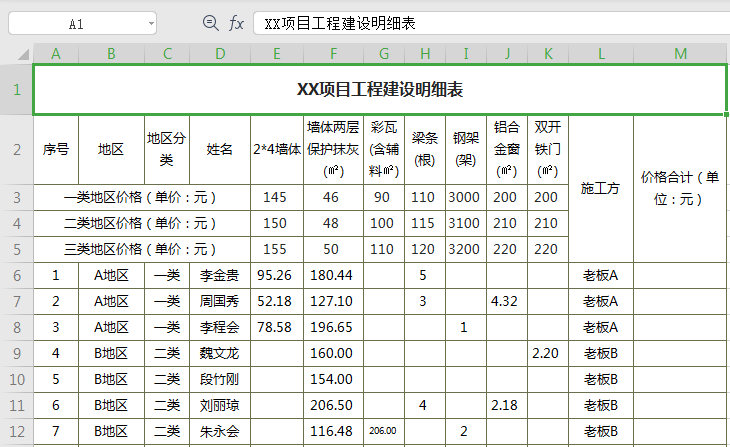
Task: Click the cell with value 180.44
Action: point(333,275)
